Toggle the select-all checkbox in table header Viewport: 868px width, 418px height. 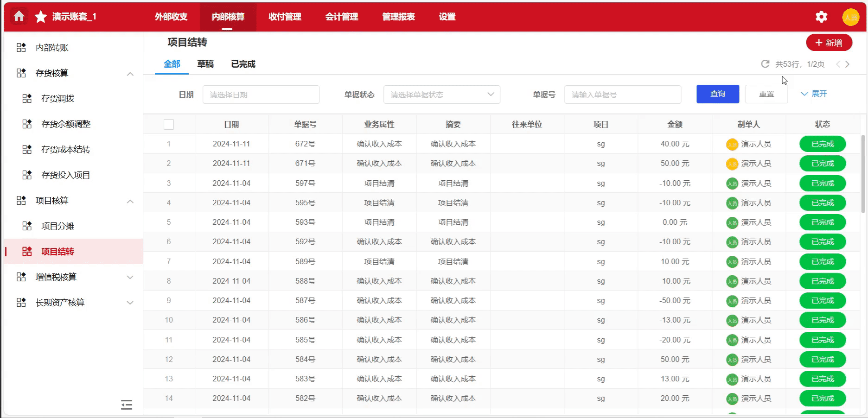tap(169, 124)
